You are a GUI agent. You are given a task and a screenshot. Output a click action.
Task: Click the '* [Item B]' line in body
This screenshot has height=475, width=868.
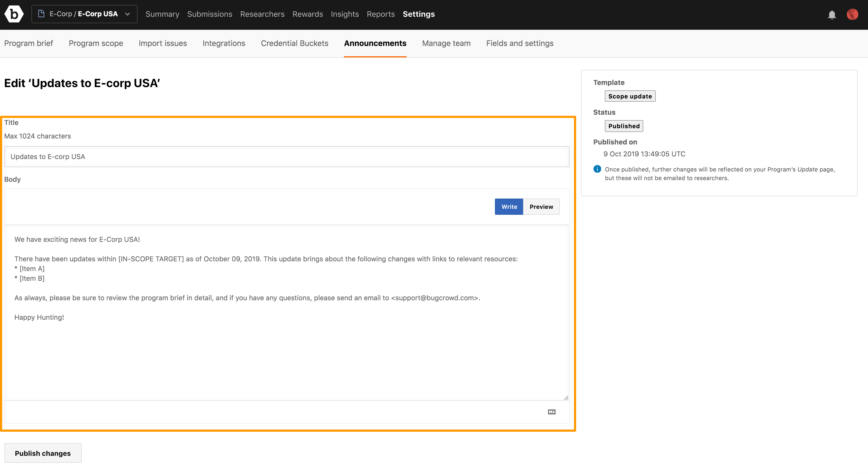[29, 278]
